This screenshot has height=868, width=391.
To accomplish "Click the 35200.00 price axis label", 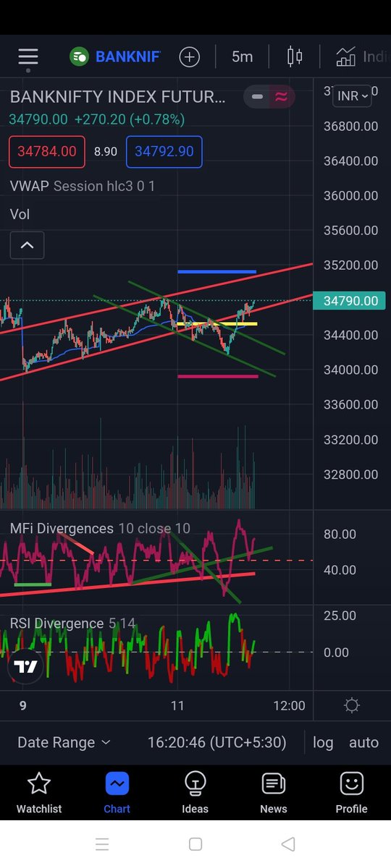I will (350, 265).
